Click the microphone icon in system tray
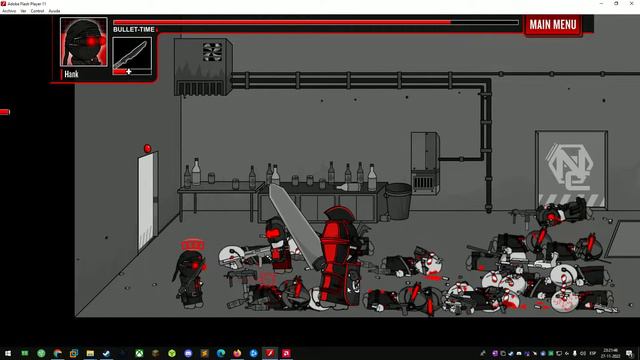The image size is (640, 360). (x=575, y=353)
